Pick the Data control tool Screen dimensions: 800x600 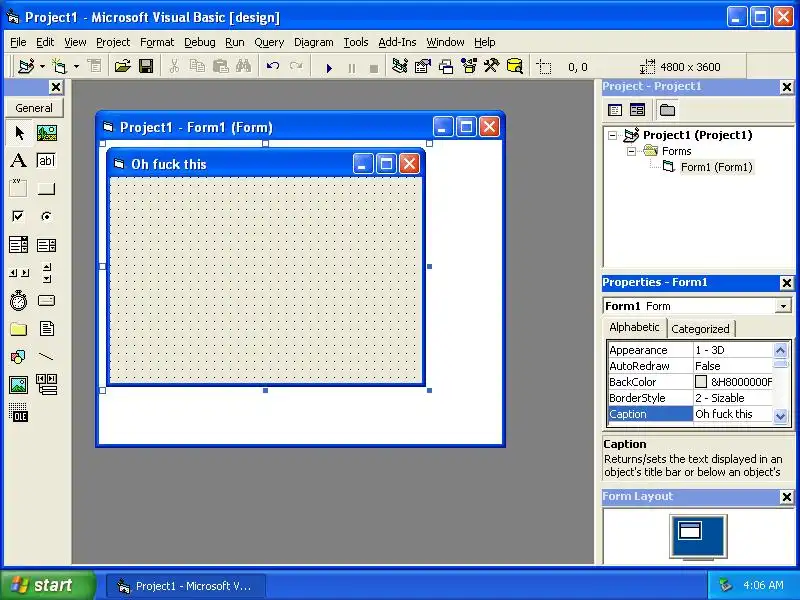pos(46,385)
